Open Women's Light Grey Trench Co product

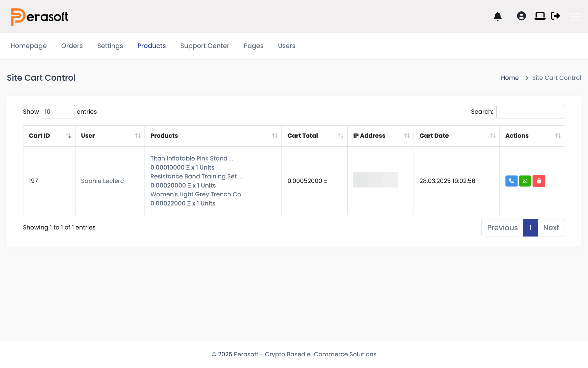click(x=198, y=194)
